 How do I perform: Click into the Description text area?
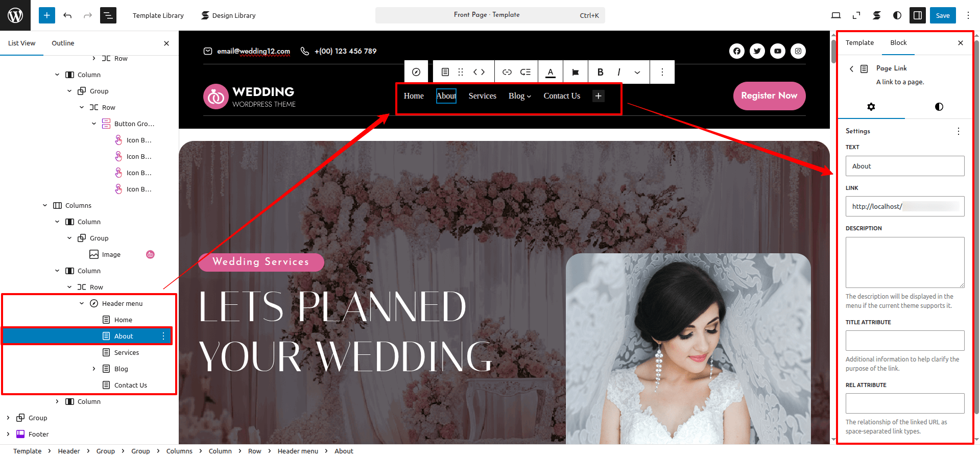pos(904,262)
